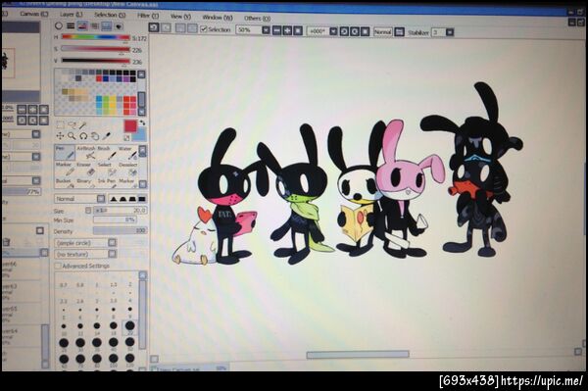Choose the Ink Pen tool
Image resolution: width=588 pixels, height=391 pixels.
[107, 182]
